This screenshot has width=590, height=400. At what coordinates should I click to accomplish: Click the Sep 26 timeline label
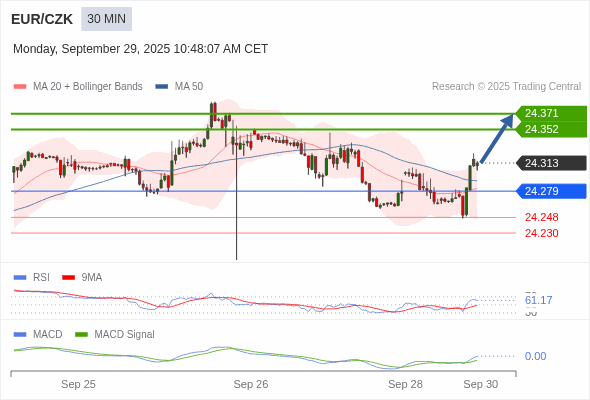251,384
